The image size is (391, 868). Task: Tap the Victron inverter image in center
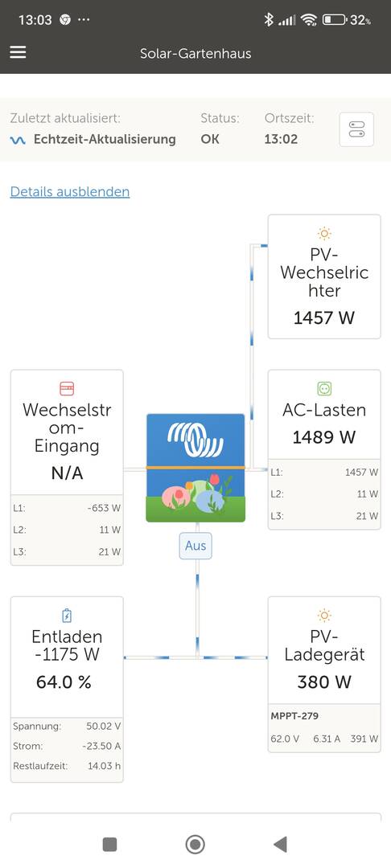195,468
